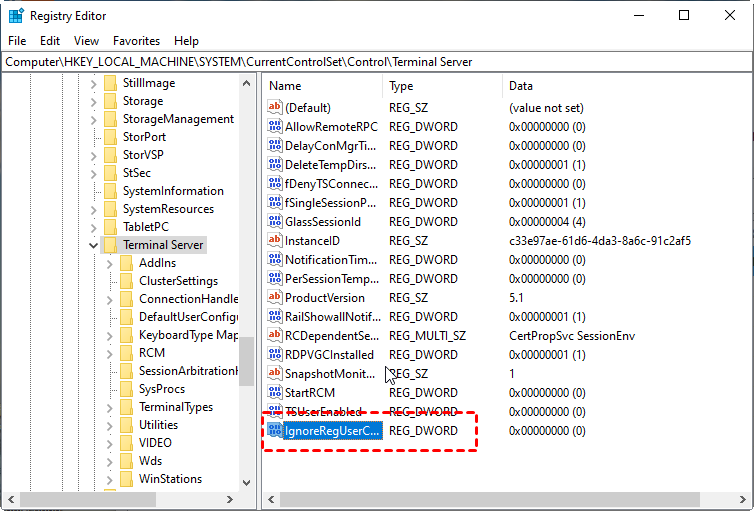Select the WinStations folder icon

(126, 479)
